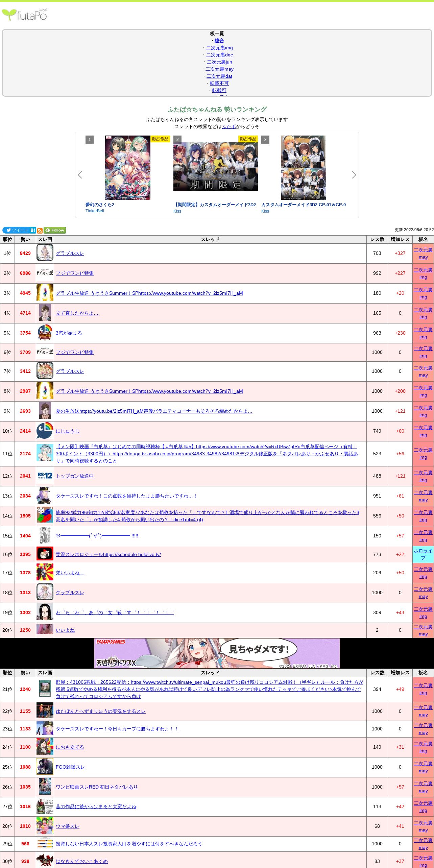This screenshot has width=434, height=868.
Task: Click the futaPo logo
Action: tap(24, 15)
